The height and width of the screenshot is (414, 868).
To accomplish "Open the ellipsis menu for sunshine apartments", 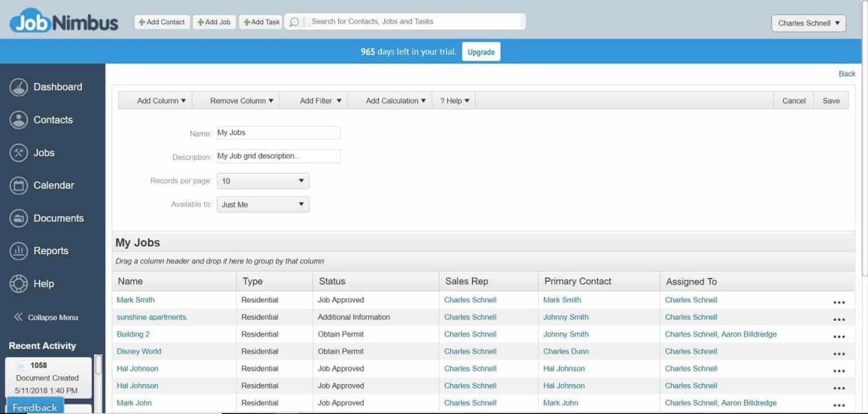I will click(x=838, y=319).
